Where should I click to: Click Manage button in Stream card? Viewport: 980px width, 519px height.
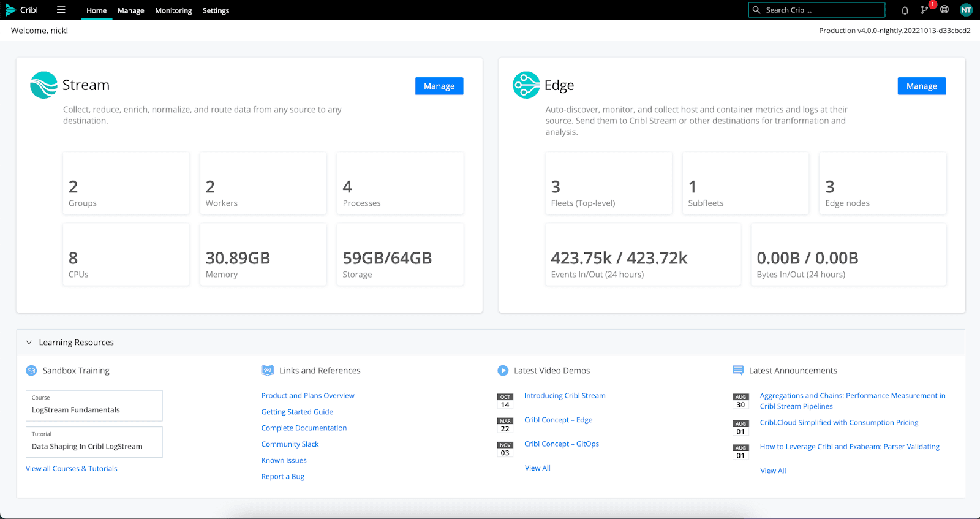439,86
